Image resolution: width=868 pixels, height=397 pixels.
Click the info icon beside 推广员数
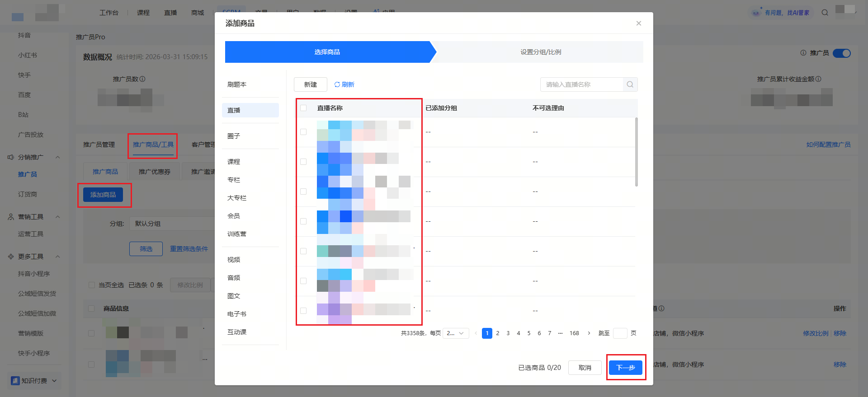tap(142, 79)
